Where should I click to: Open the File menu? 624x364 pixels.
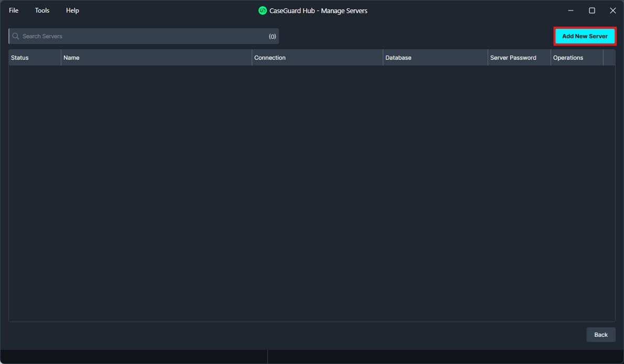(x=14, y=10)
